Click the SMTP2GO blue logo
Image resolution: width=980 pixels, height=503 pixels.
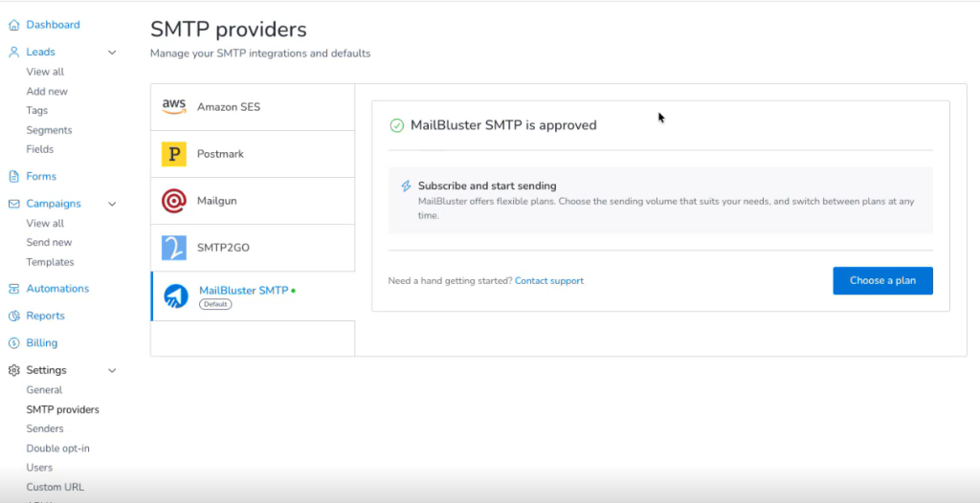click(x=174, y=248)
